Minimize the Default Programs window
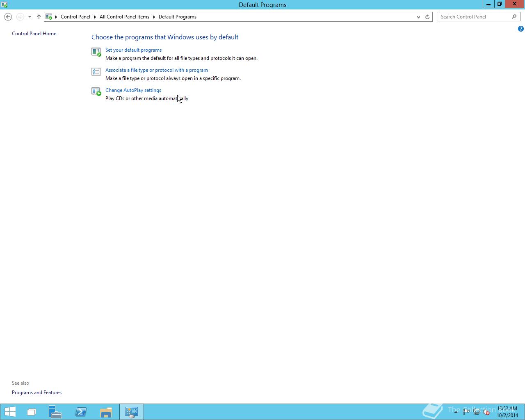 coord(488,4)
